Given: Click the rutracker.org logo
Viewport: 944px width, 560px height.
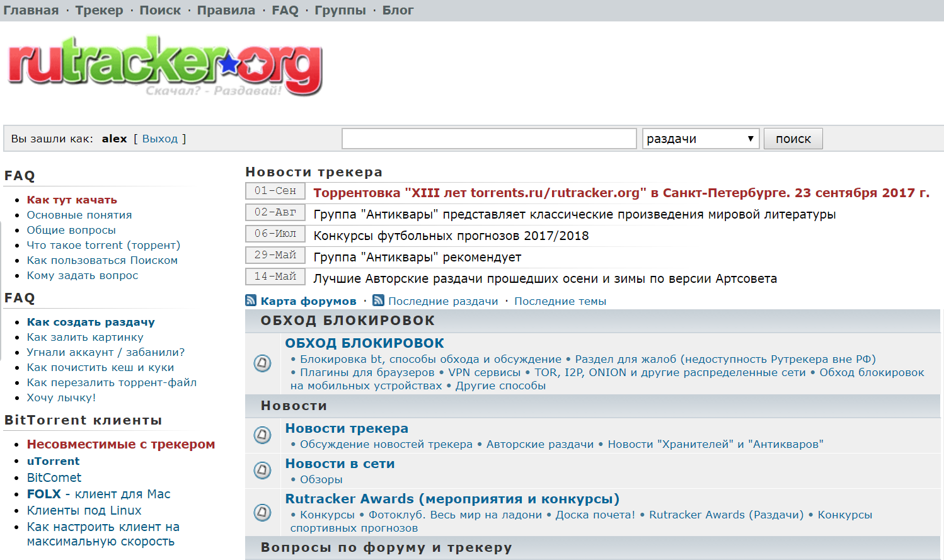Looking at the screenshot, I should pos(165,66).
